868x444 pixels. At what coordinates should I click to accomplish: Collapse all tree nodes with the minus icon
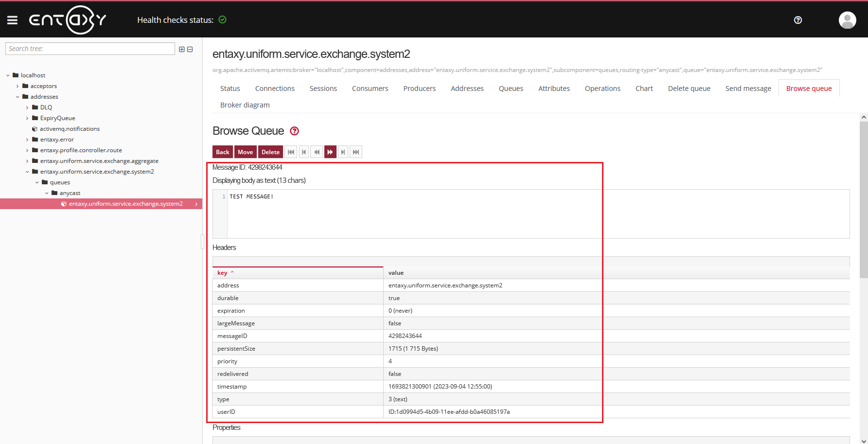[x=190, y=49]
